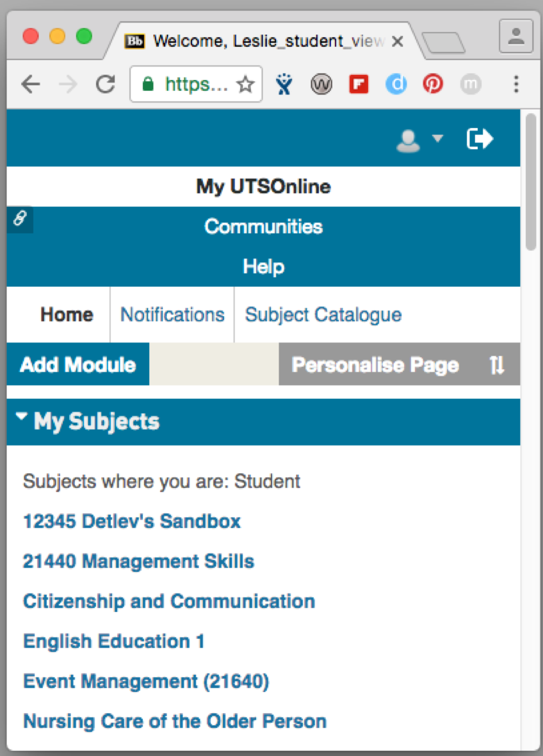Screen dimensions: 543x756
Task: Click the vertical page scrollbar
Action: [531, 182]
